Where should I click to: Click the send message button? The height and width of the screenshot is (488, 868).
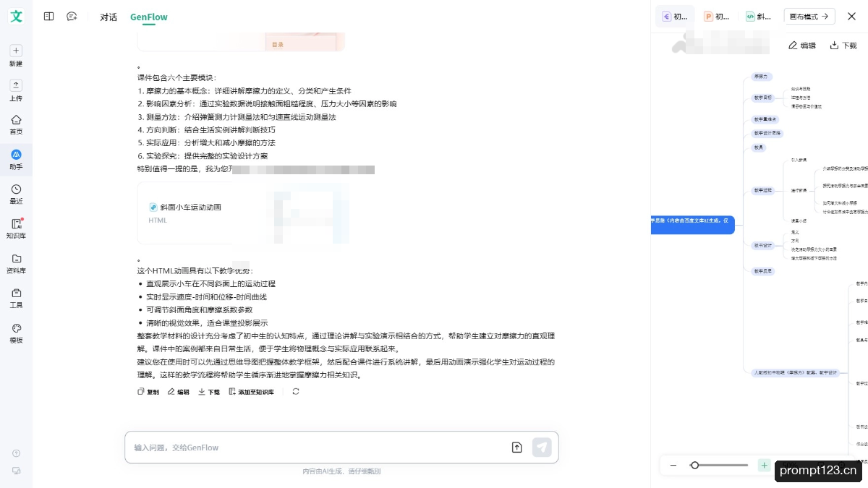[x=542, y=448]
